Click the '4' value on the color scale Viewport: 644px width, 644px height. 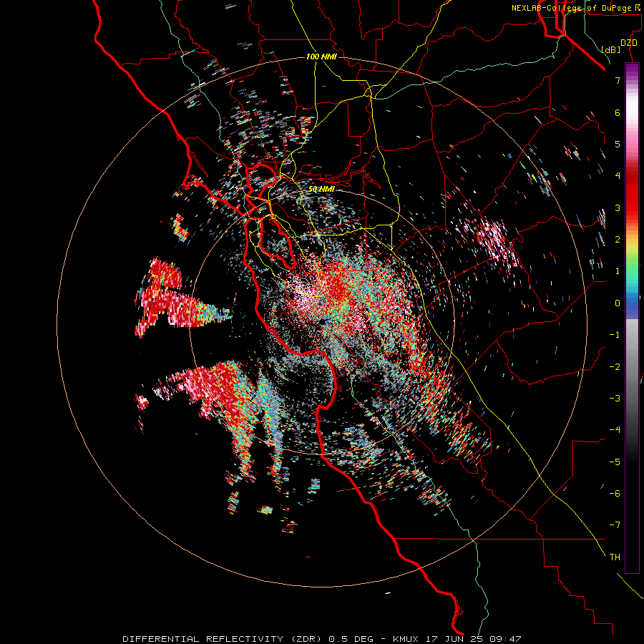pos(618,176)
